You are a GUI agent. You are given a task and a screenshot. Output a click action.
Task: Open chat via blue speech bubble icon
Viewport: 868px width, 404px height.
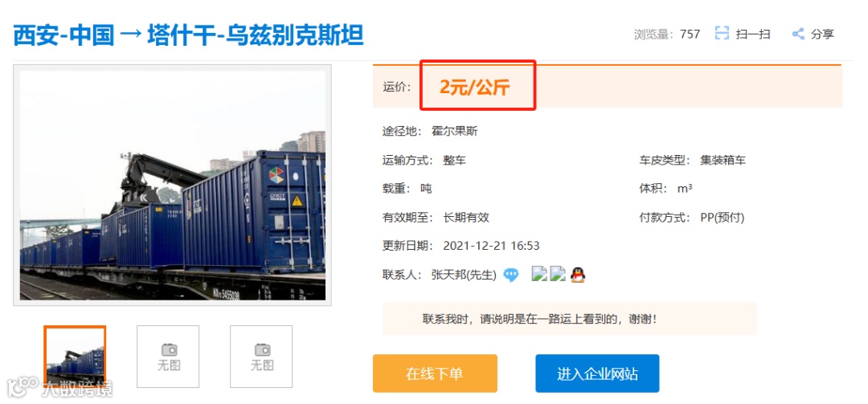(x=511, y=275)
